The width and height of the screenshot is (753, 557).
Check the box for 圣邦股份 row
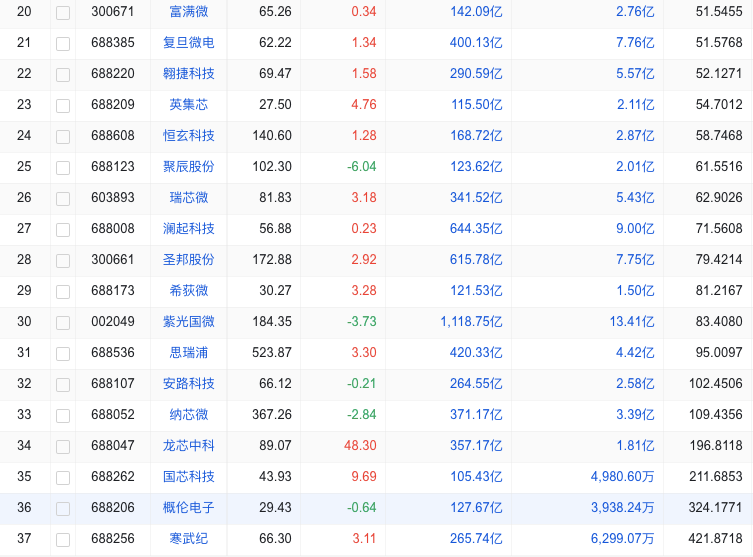63,261
